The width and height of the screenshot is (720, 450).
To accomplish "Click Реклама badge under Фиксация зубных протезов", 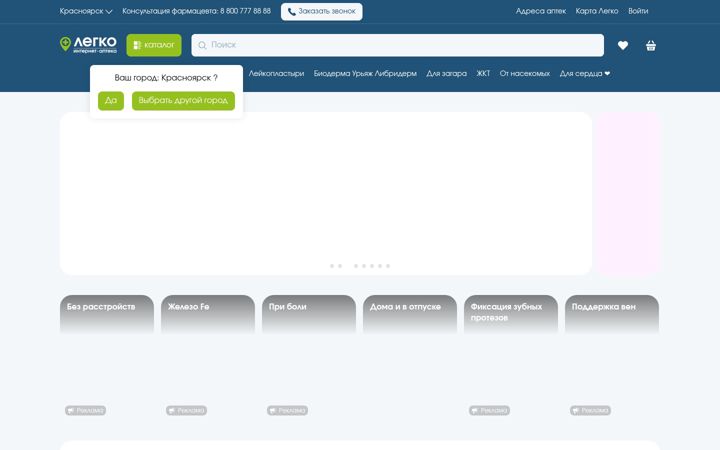I will 489,410.
